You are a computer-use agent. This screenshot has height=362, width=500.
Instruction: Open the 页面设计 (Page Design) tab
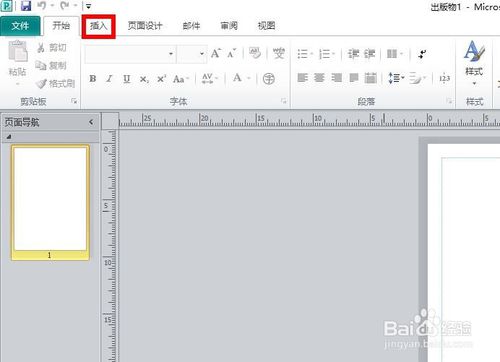click(x=145, y=26)
